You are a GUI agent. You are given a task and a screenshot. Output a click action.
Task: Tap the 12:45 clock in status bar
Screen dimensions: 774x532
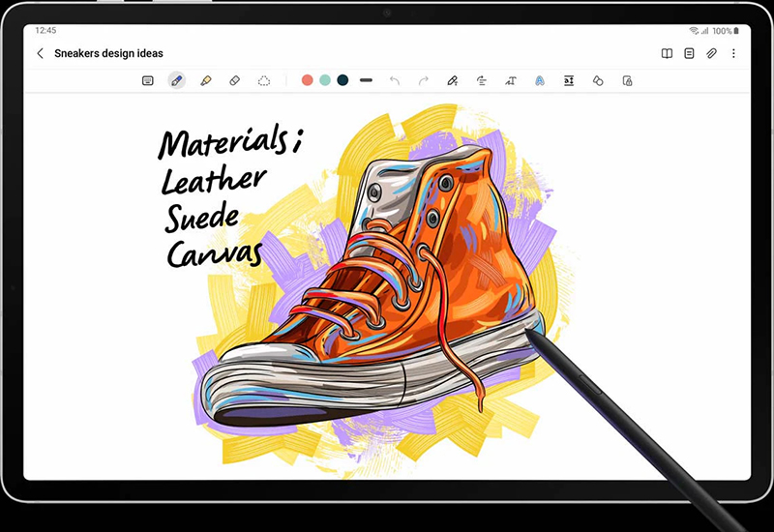tap(45, 31)
